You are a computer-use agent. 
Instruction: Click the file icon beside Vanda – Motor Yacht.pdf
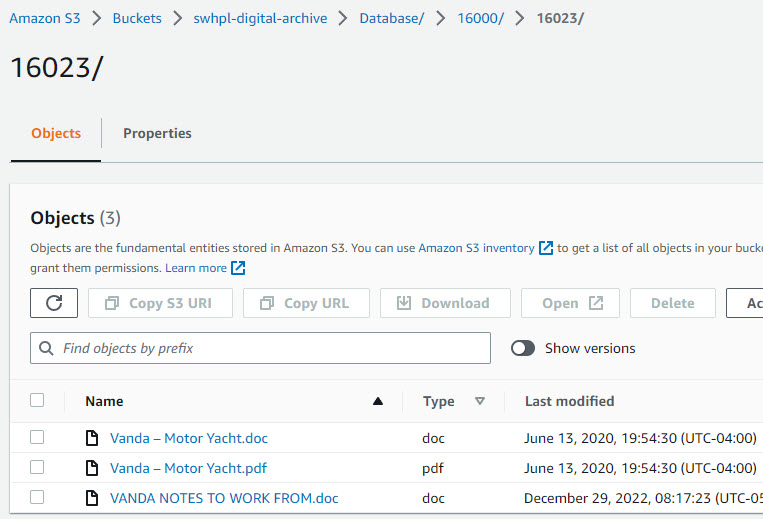coord(91,468)
